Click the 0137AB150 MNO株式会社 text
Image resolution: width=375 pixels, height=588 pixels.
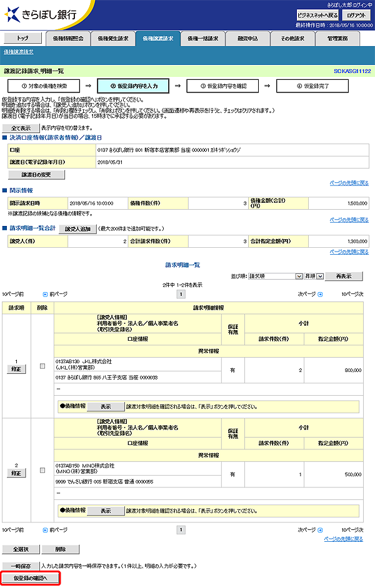85,466
